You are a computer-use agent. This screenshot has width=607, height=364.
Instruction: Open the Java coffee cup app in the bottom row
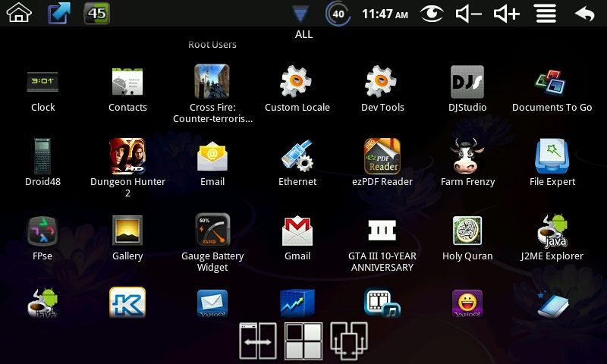[x=42, y=303]
